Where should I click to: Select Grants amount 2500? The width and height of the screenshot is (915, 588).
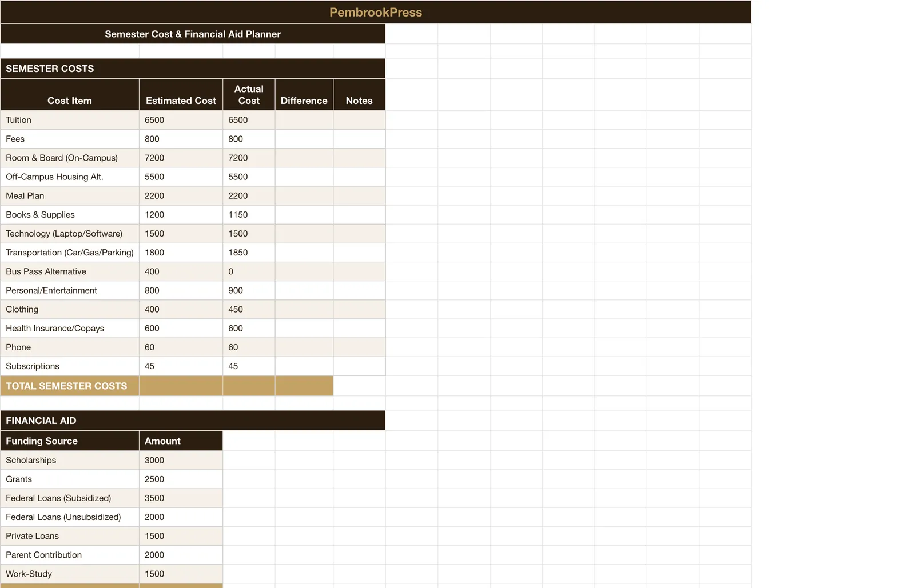point(181,479)
